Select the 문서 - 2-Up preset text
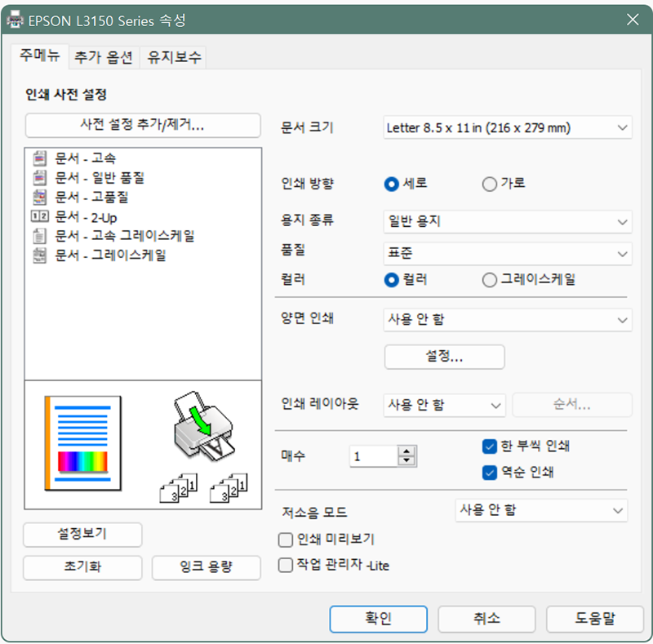 coord(86,216)
